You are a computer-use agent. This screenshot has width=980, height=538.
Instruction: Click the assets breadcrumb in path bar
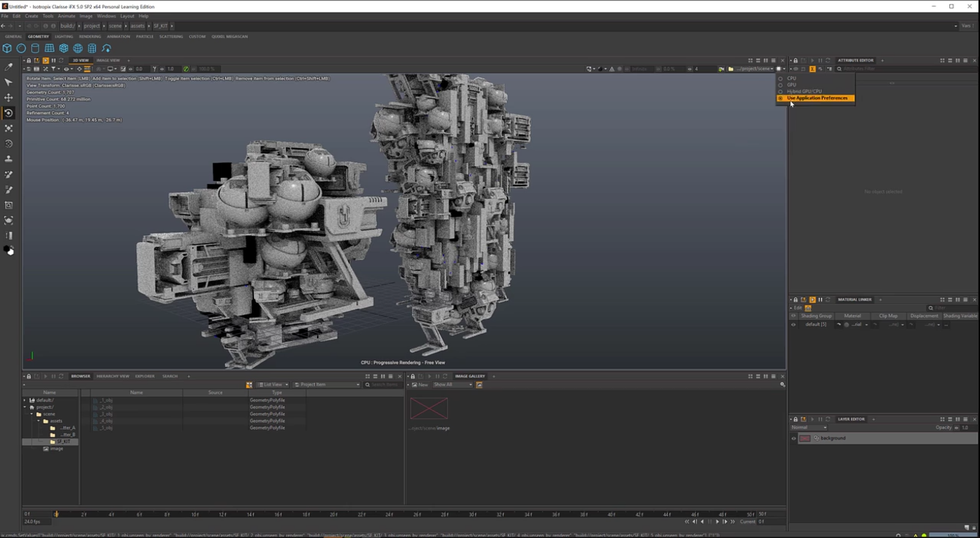(x=138, y=25)
